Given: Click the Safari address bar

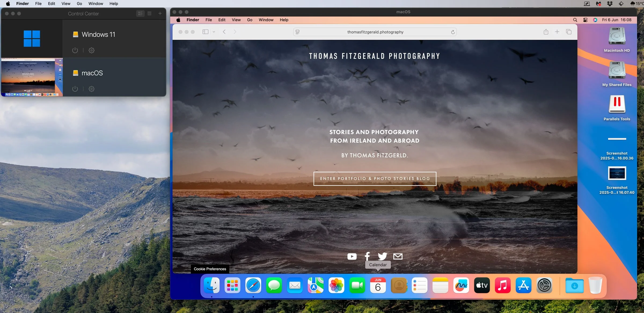Looking at the screenshot, I should tap(375, 32).
